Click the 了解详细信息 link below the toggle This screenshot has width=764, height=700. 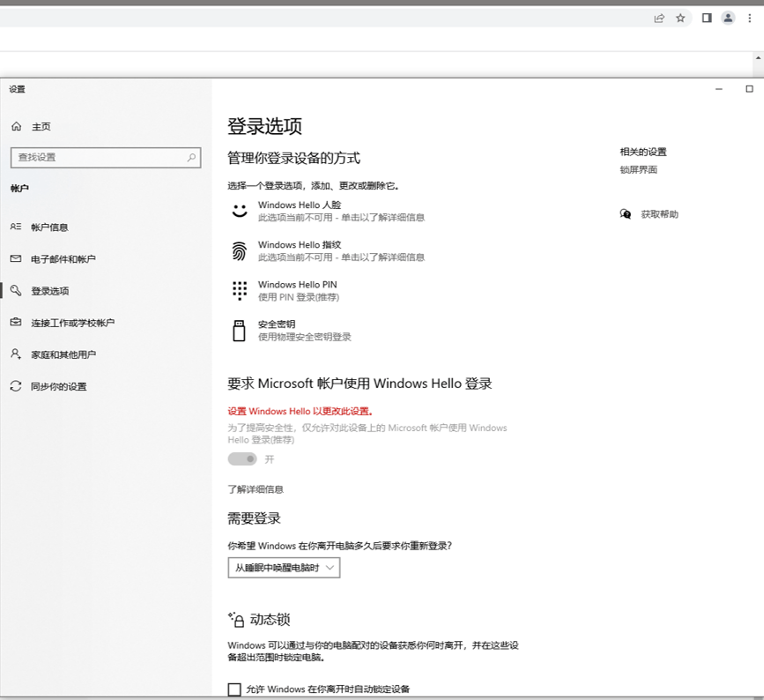coord(256,489)
